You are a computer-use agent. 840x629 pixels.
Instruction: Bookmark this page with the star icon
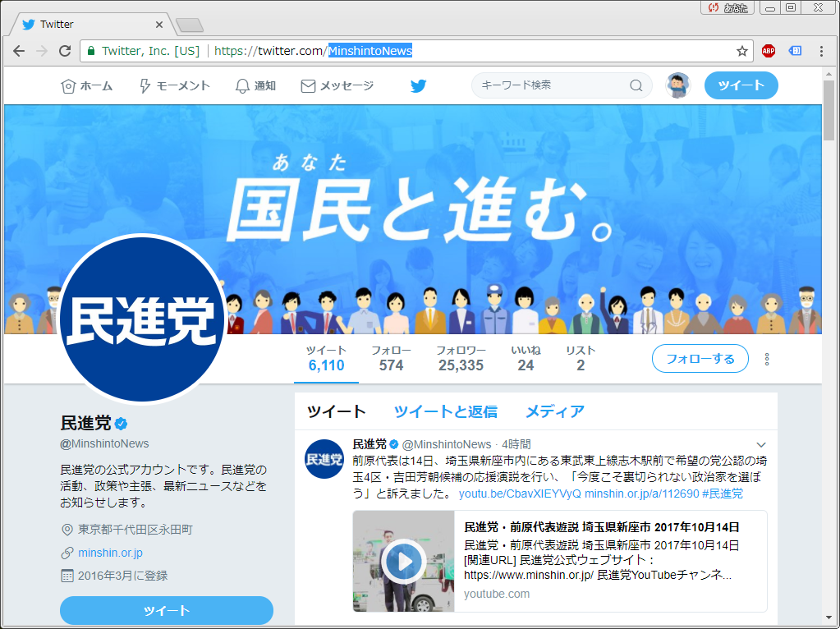coord(742,51)
